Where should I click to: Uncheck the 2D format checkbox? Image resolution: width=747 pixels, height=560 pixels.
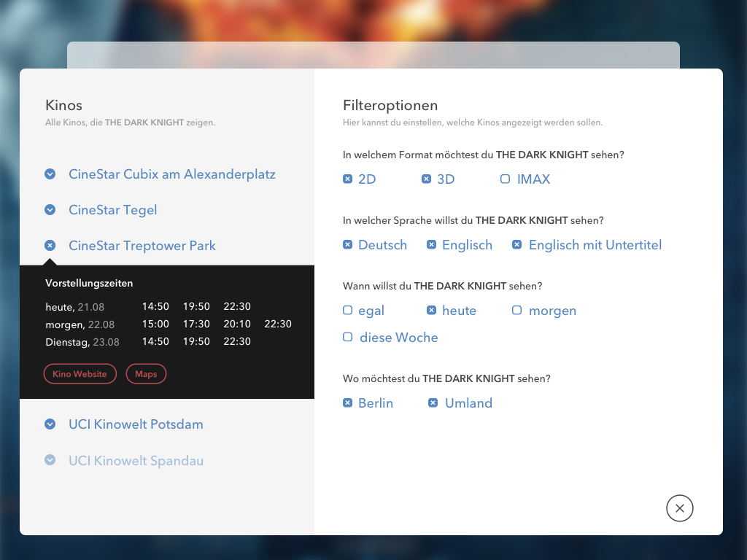348,179
